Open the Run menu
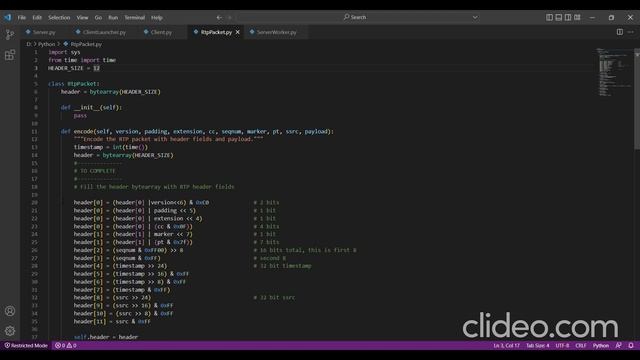This screenshot has height=360, width=640. tap(113, 18)
